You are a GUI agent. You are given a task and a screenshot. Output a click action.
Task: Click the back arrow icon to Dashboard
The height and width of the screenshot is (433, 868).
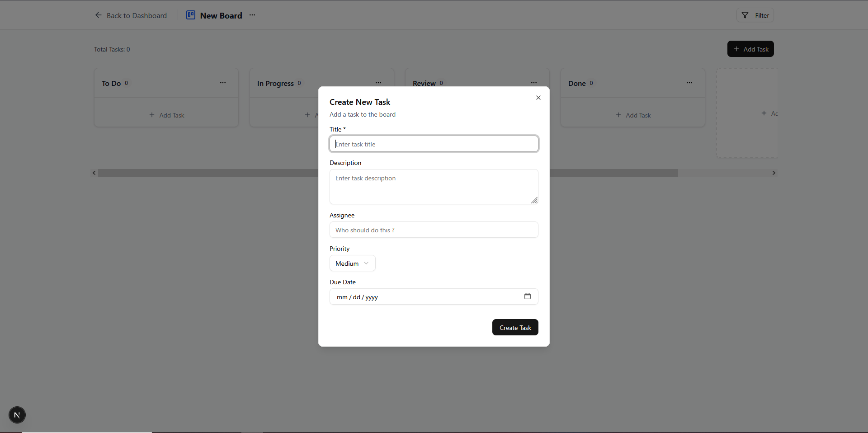pyautogui.click(x=98, y=15)
